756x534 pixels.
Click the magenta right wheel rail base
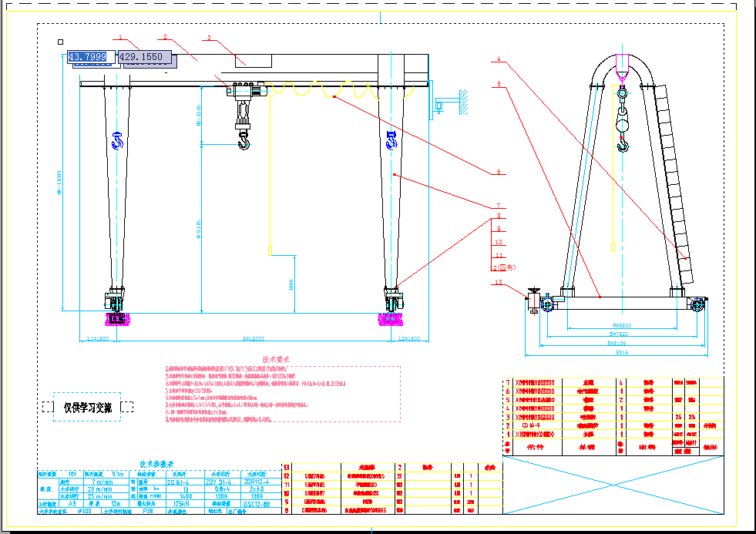(391, 318)
